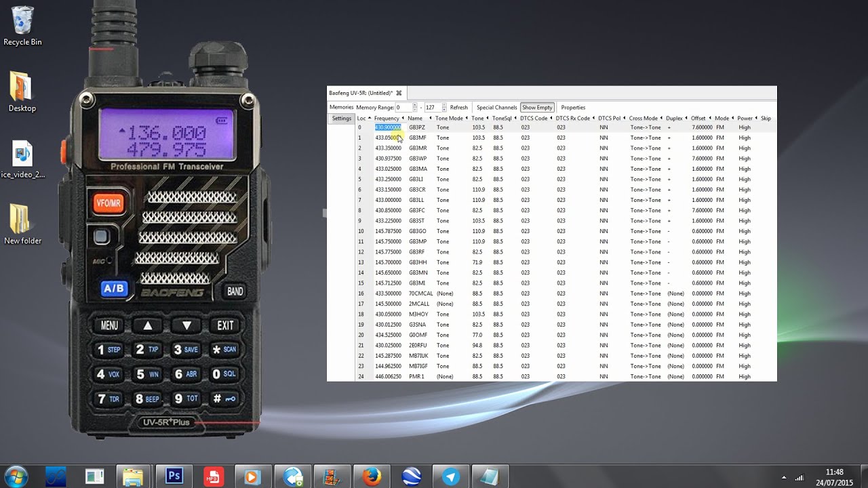Sort by the Offset column header

(x=701, y=119)
